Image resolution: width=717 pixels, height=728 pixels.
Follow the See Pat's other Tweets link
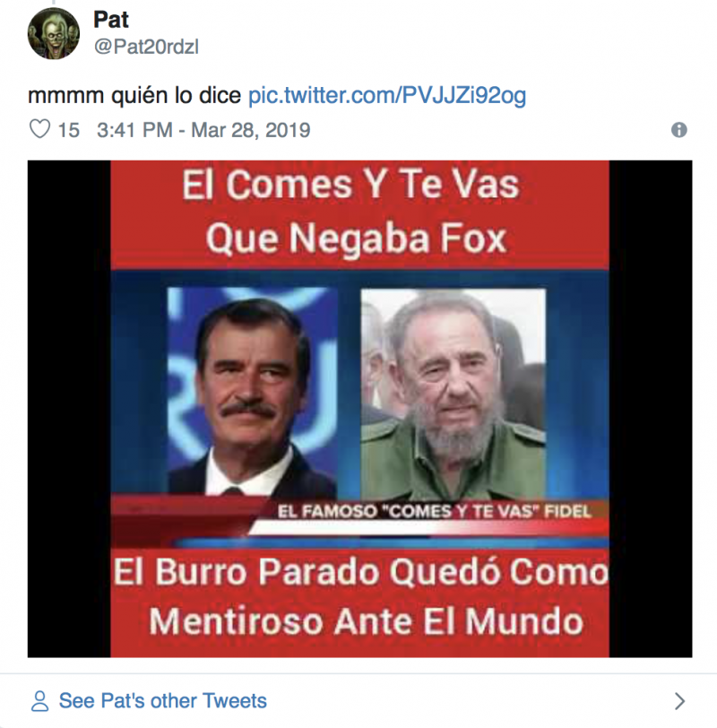point(163,700)
